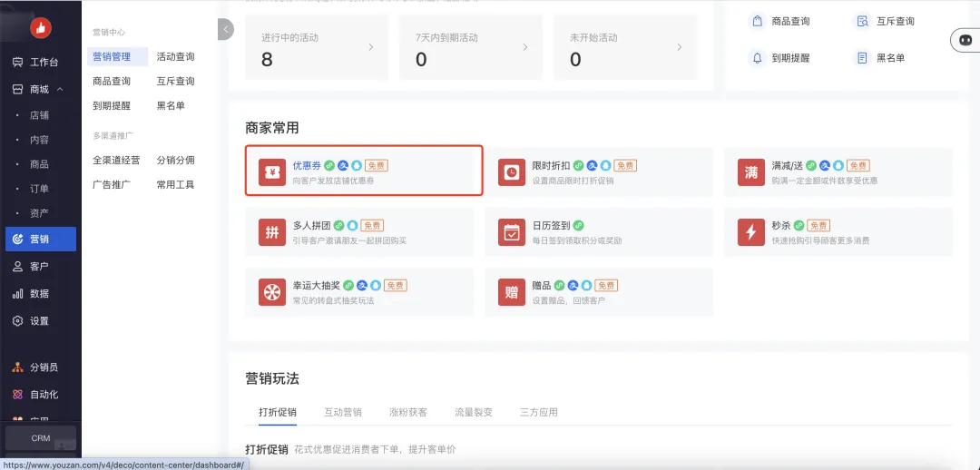Click the 日历签到 calendar icon
Image resolution: width=980 pixels, height=470 pixels.
click(513, 232)
